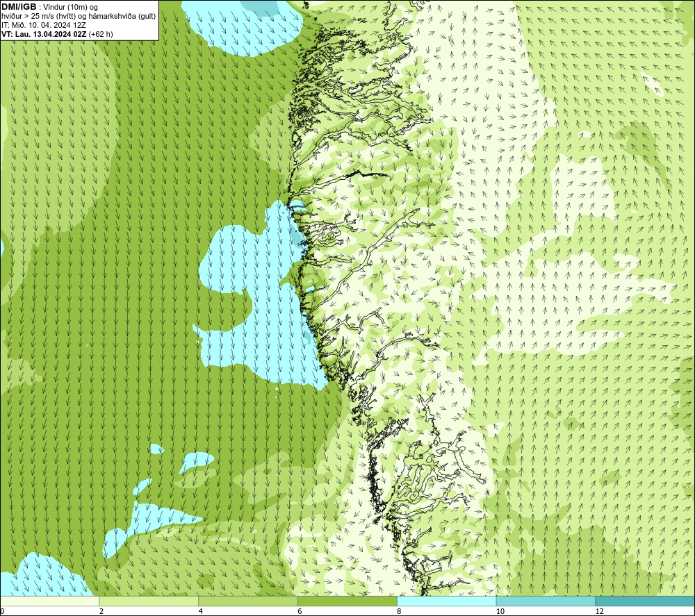This screenshot has height=616, width=695.
Task: Click the '10' scale label
Action: click(x=500, y=611)
